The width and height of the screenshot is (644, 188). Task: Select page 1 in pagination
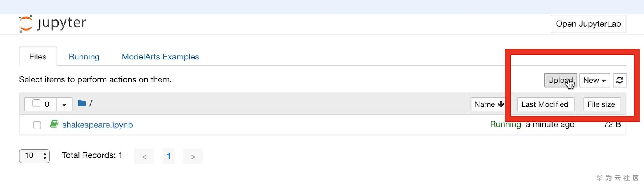click(169, 157)
